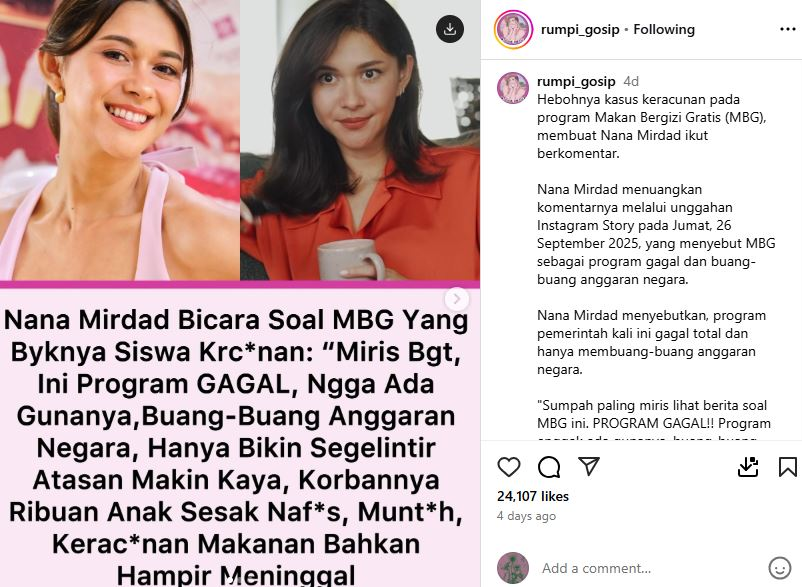The height and width of the screenshot is (587, 802).
Task: Open emoji picker in comment box
Action: click(x=779, y=568)
